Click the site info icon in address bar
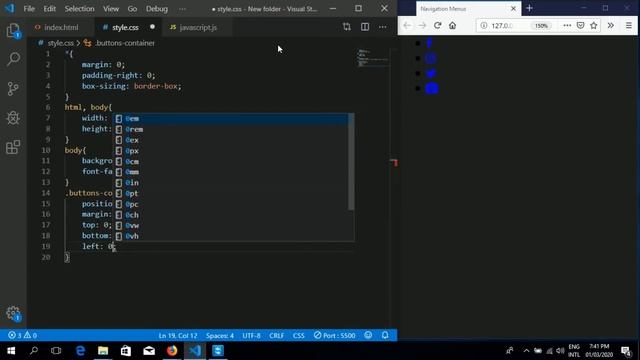The width and height of the screenshot is (640, 360). pyautogui.click(x=484, y=25)
